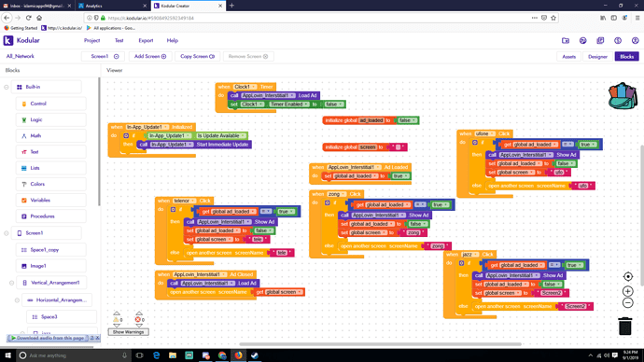Select Space1_copy component in tree
Screen dimensions: 644x362
tap(51, 249)
